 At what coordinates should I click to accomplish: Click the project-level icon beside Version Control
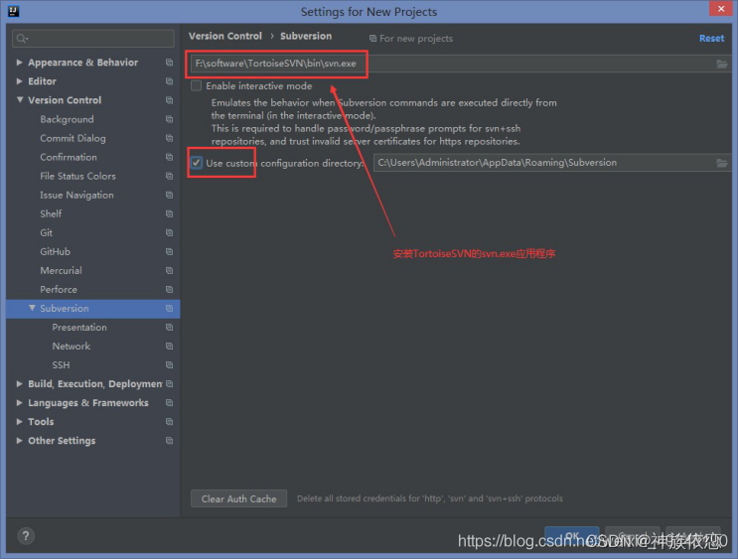(170, 100)
